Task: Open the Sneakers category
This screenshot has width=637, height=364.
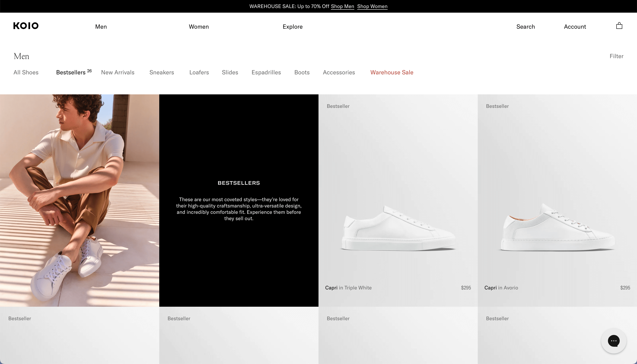Action: pos(162,72)
